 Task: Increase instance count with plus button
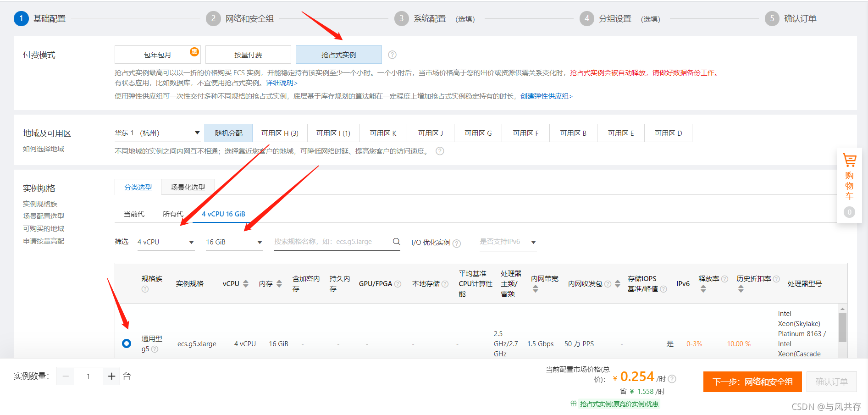pyautogui.click(x=111, y=376)
